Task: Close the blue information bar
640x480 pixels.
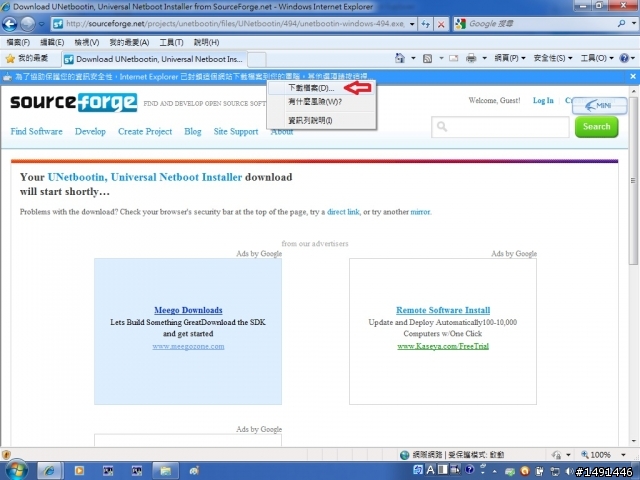Action: pyautogui.click(x=633, y=76)
